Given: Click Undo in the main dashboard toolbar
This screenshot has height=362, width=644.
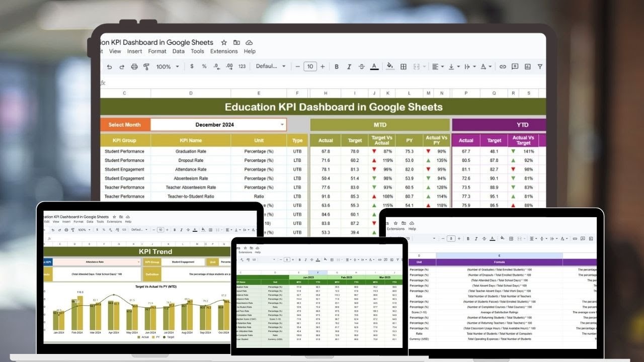Looking at the screenshot, I should click(109, 66).
